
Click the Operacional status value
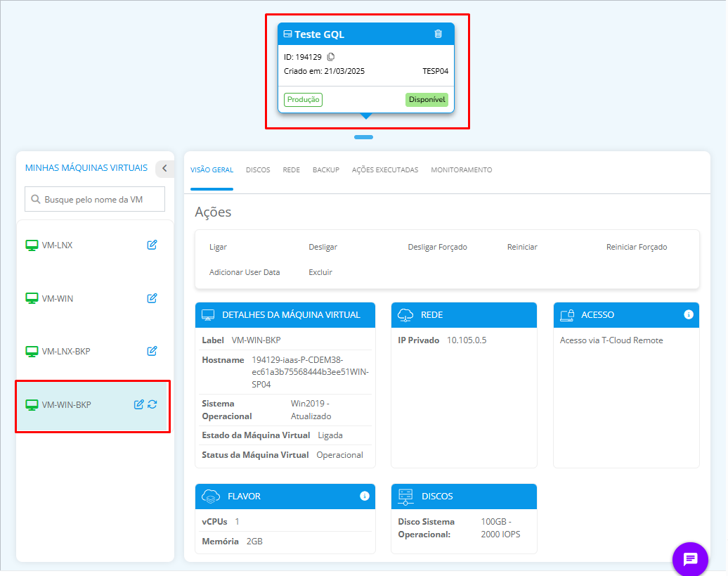(339, 455)
